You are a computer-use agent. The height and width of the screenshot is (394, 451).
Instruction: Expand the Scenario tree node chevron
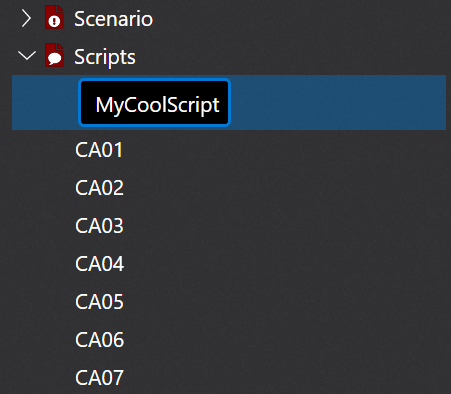26,19
